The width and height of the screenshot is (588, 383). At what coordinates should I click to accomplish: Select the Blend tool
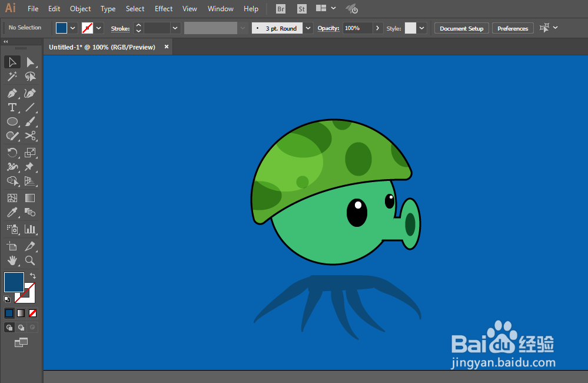coord(30,212)
